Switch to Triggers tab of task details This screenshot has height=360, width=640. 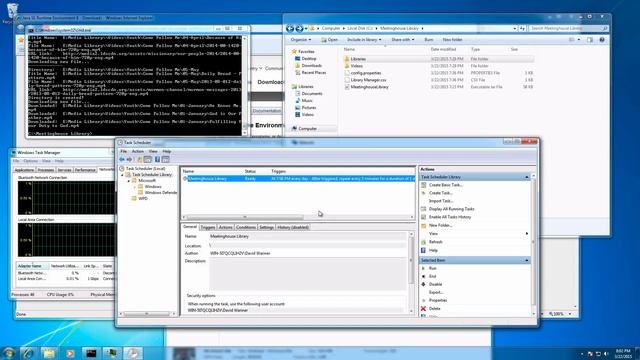[x=208, y=227]
